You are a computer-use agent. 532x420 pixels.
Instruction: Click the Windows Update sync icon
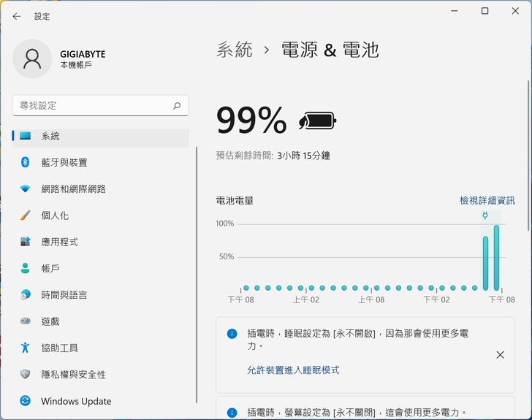coord(26,401)
